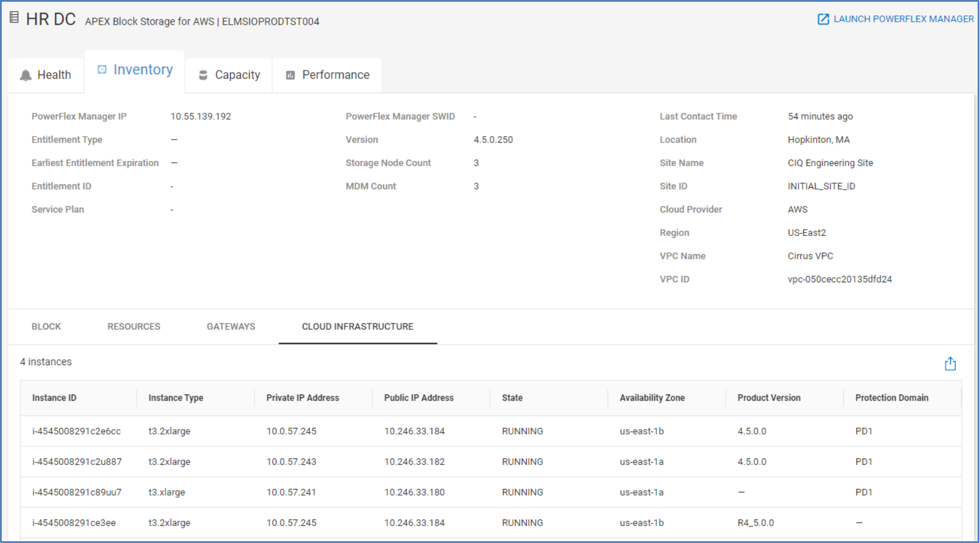Click the AWS cloud provider value

[x=797, y=210]
